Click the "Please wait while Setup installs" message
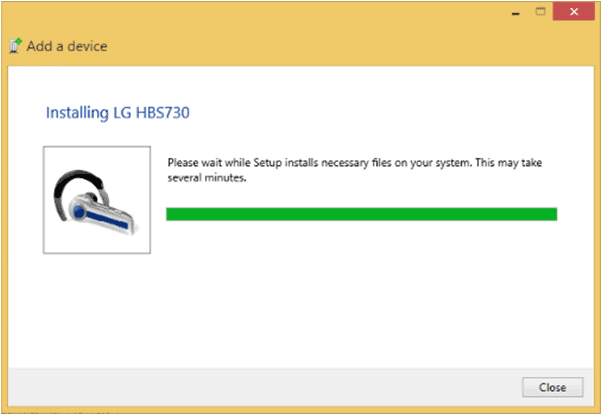This screenshot has height=415, width=601. (355, 170)
